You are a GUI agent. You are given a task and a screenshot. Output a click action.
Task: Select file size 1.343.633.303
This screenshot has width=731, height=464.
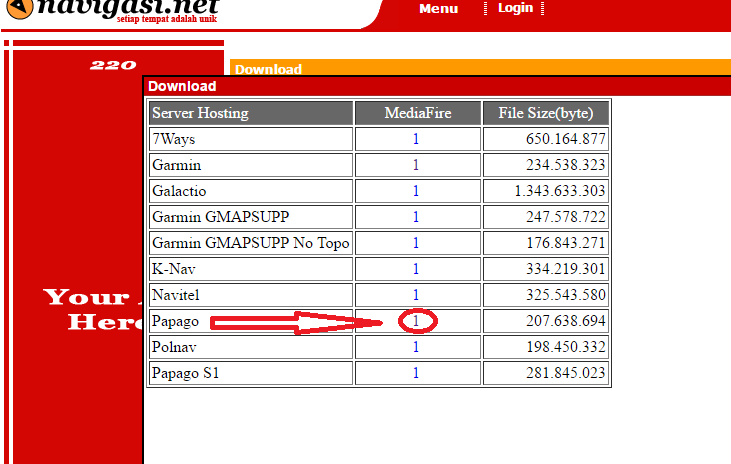(x=559, y=191)
